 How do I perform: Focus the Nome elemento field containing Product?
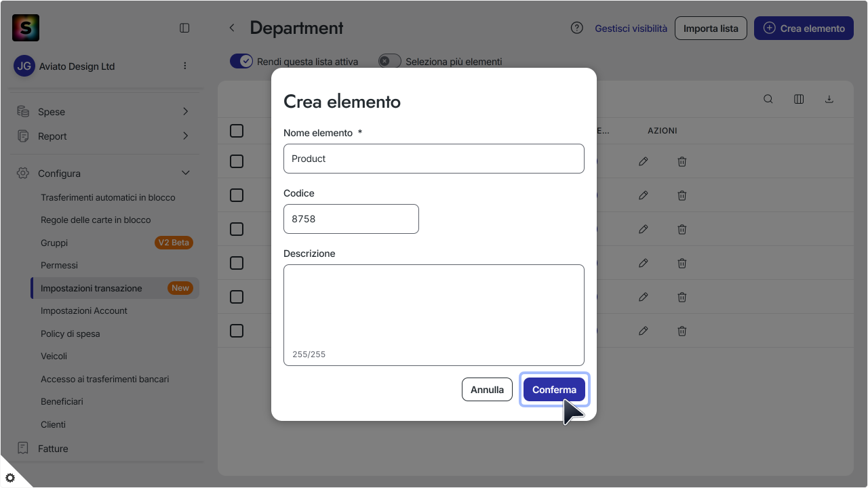(x=434, y=159)
